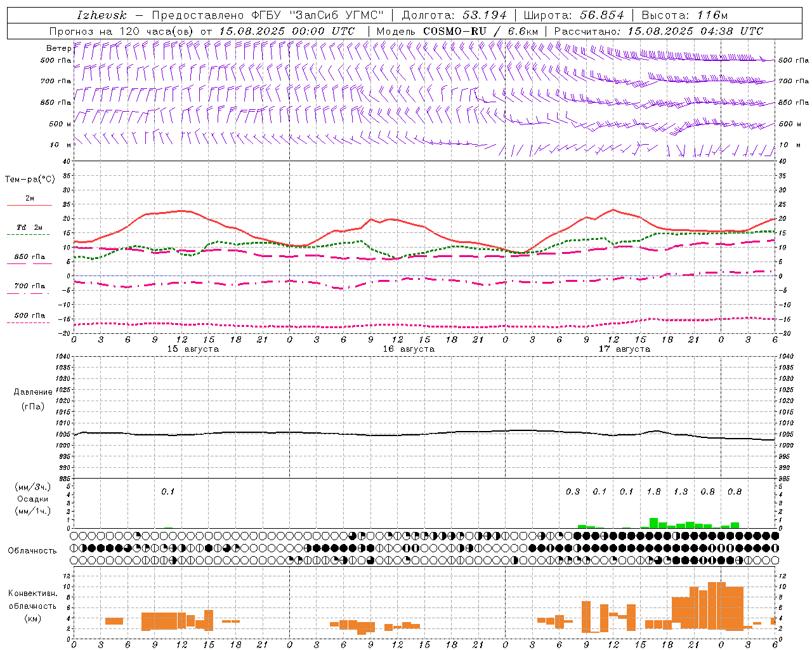Click the '2м' temperature legend entry
Viewport: 812px width, 650px height.
tap(30, 199)
